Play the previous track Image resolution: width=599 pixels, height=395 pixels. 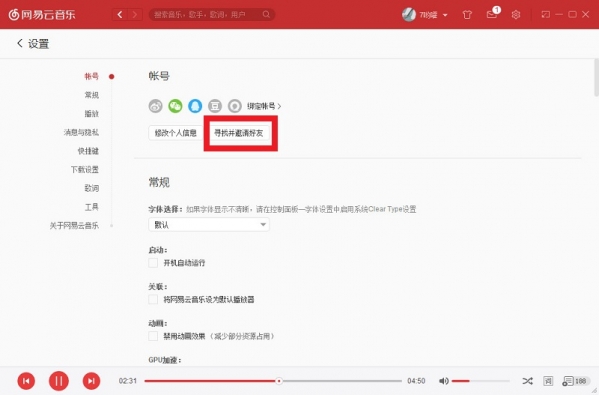pyautogui.click(x=26, y=381)
